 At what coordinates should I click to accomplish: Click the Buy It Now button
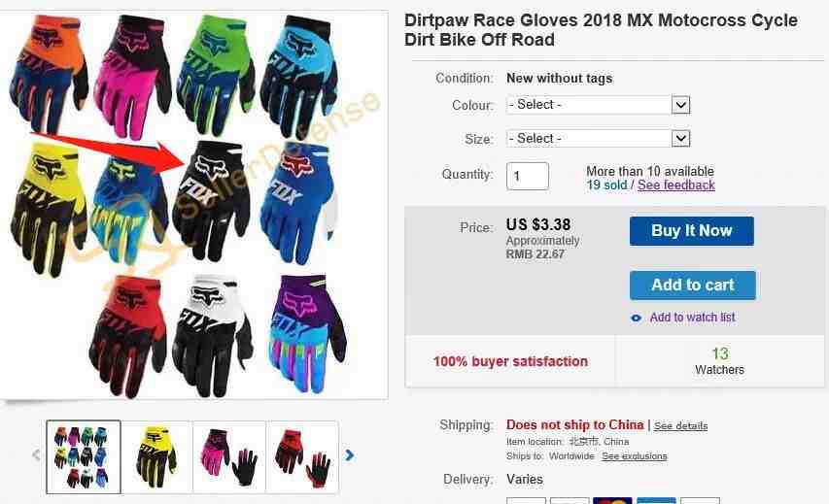click(x=692, y=231)
